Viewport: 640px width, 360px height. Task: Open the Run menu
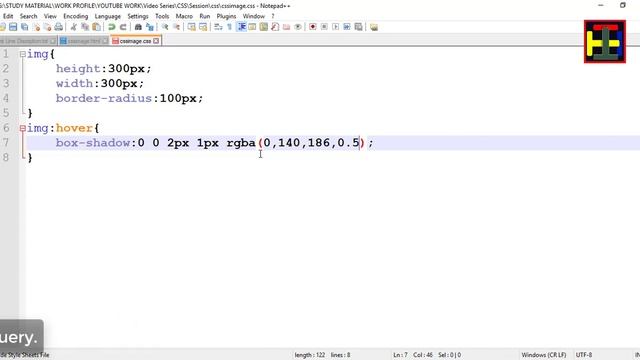coord(204,16)
